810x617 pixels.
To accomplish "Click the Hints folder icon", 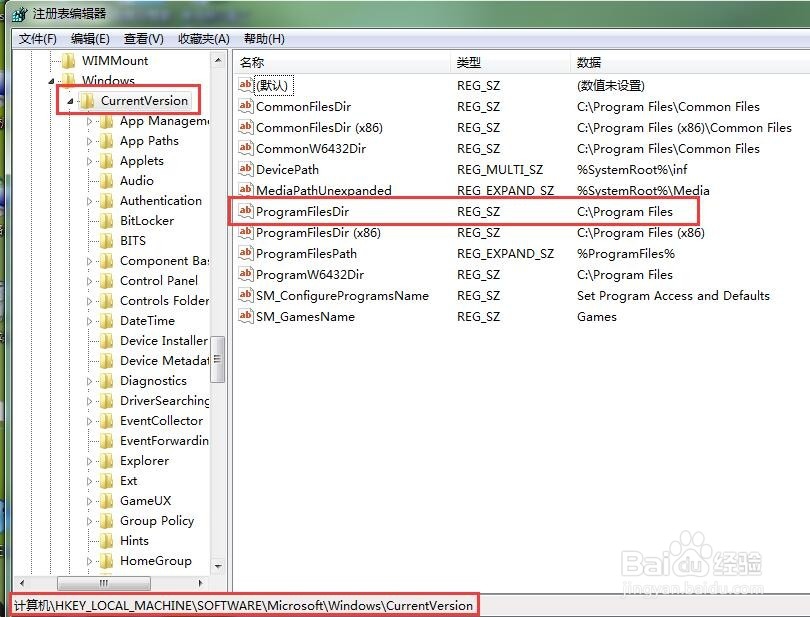I will click(x=106, y=541).
